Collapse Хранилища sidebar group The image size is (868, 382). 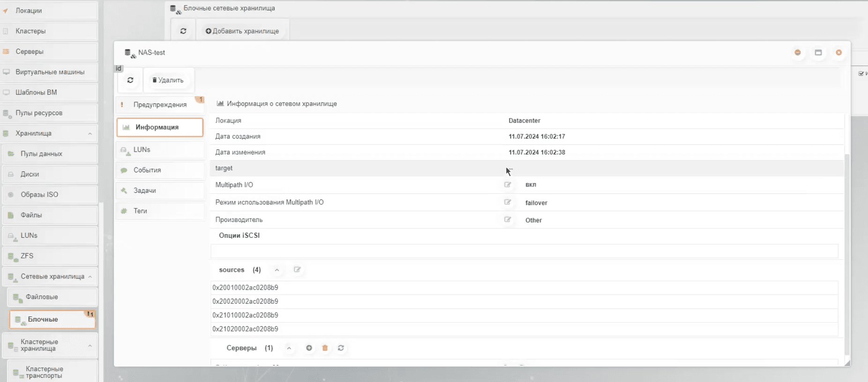coord(90,134)
